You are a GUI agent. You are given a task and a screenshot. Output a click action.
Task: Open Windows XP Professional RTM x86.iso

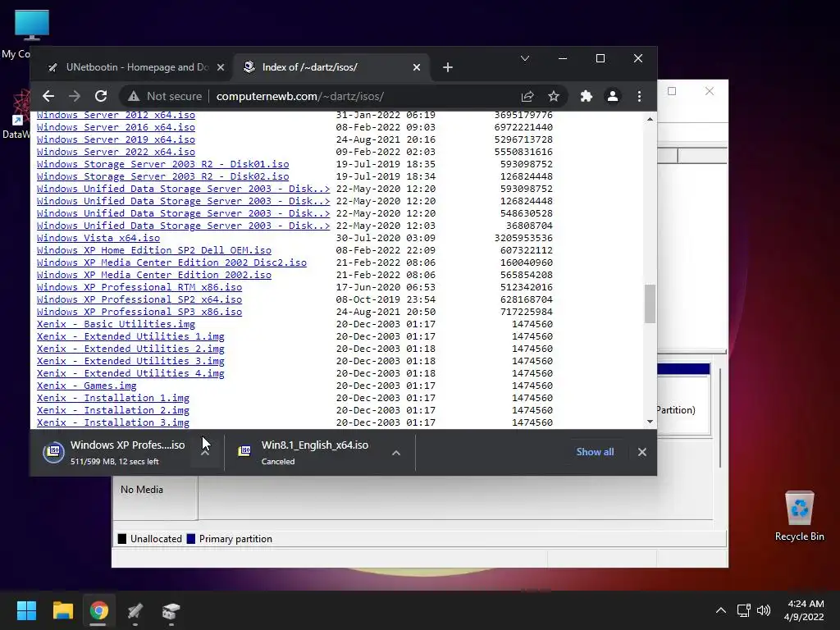(139, 288)
